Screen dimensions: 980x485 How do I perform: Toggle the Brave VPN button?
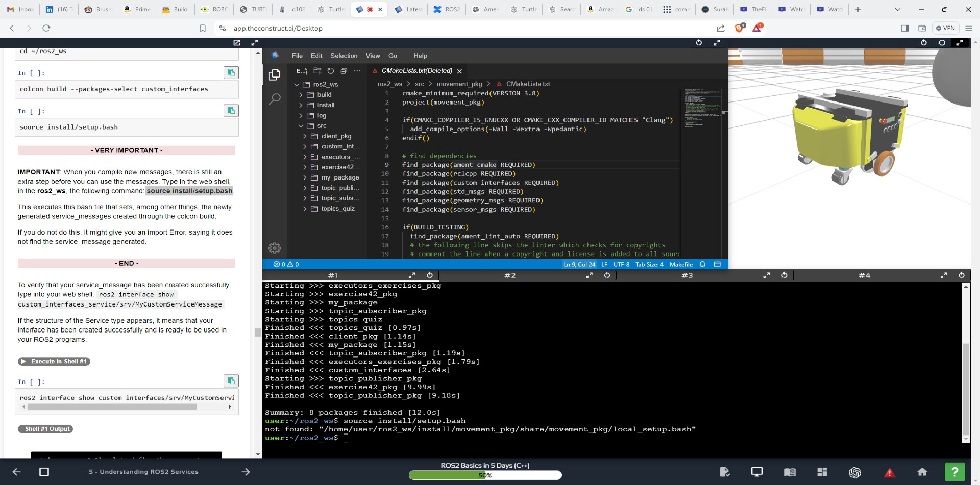click(x=945, y=28)
